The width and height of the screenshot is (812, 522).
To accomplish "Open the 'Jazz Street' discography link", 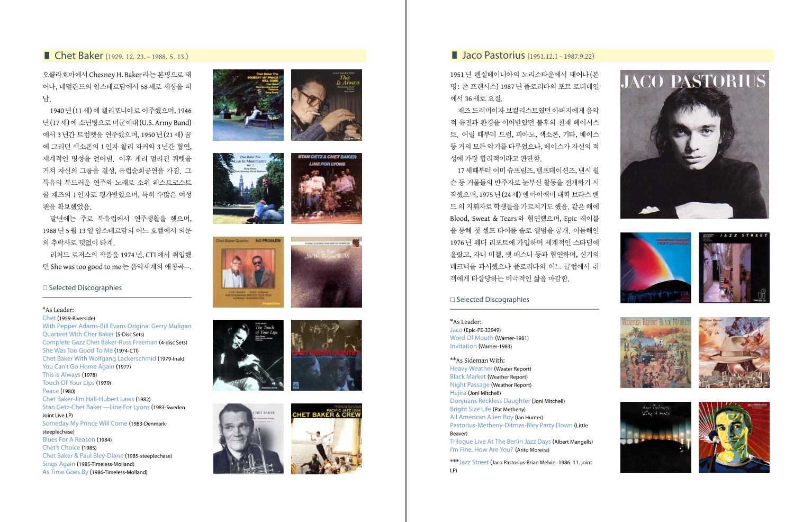I will pyautogui.click(x=474, y=462).
